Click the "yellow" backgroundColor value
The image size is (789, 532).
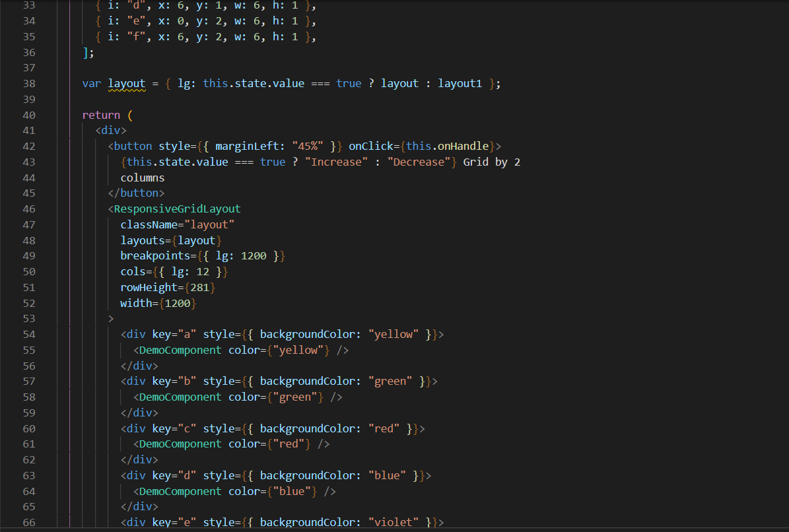click(x=394, y=334)
